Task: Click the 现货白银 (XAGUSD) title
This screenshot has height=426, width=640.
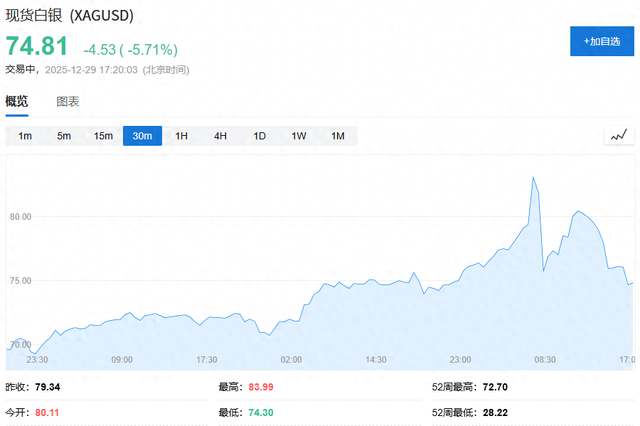Action: [69, 17]
